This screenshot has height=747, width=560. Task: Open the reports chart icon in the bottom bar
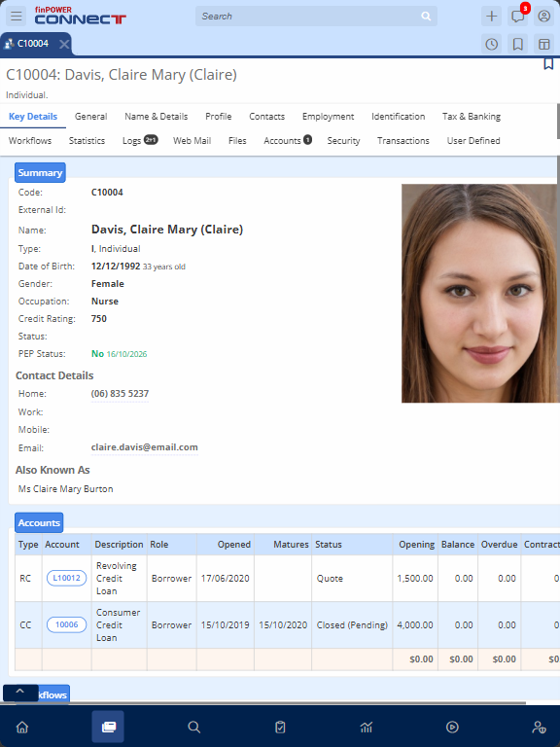[x=367, y=727]
